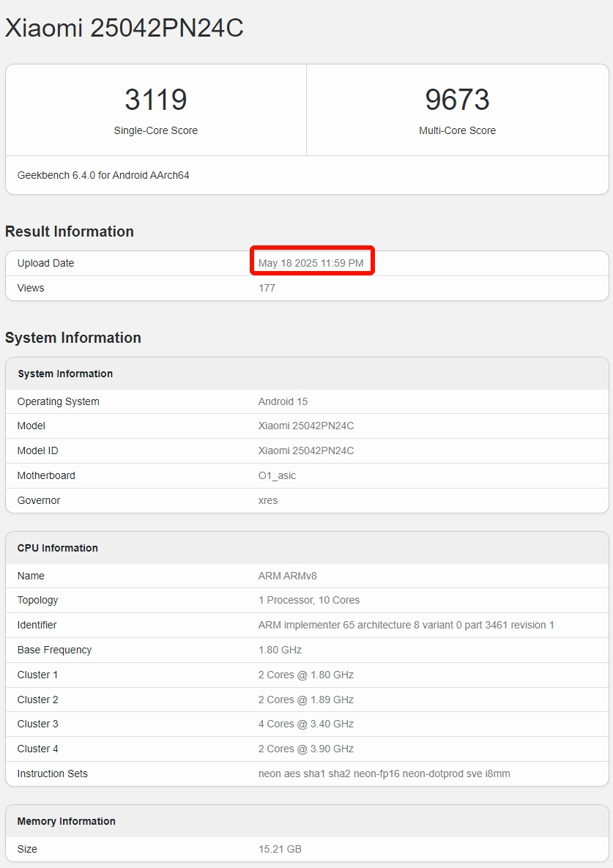
Task: Select Xiaomi 25042PN24C in the Model row
Action: click(x=306, y=426)
